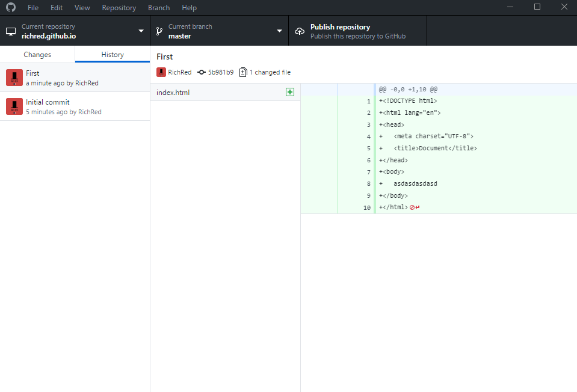Click line 8 in the diff gutter

(368, 184)
